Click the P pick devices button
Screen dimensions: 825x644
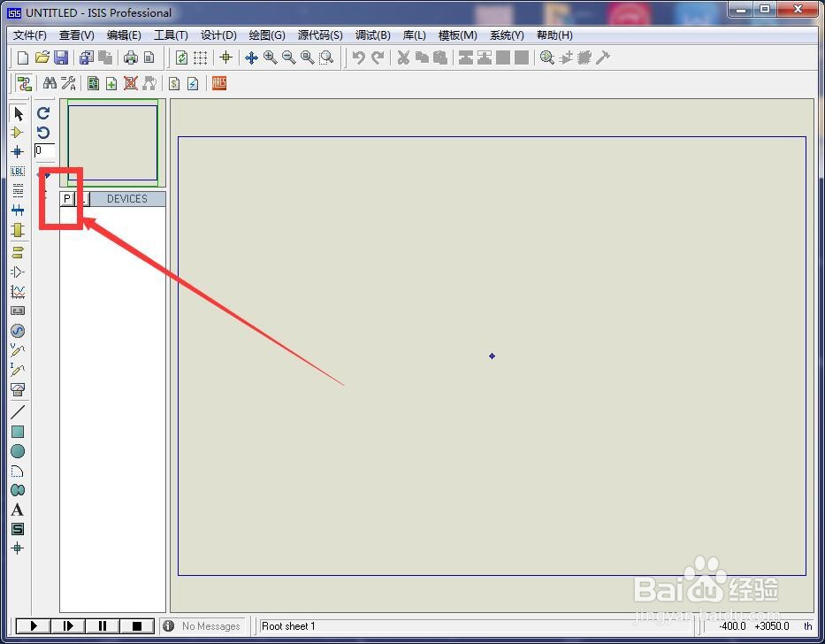click(x=67, y=198)
